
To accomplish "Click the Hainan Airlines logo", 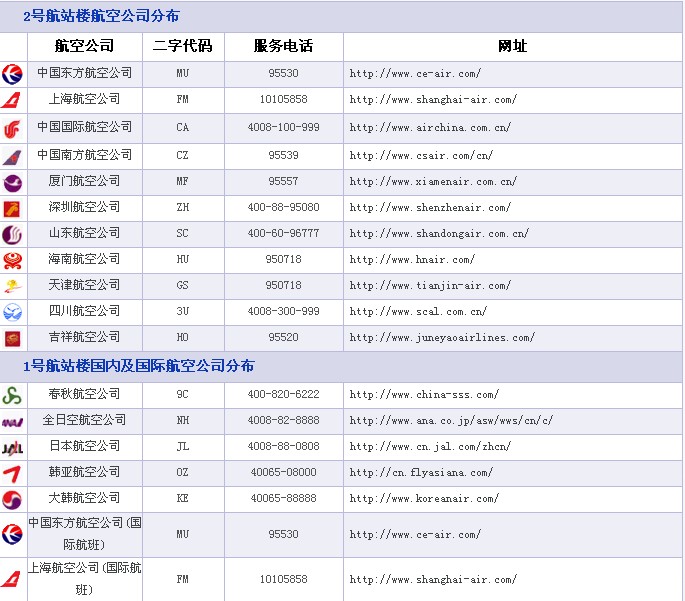I will [12, 261].
